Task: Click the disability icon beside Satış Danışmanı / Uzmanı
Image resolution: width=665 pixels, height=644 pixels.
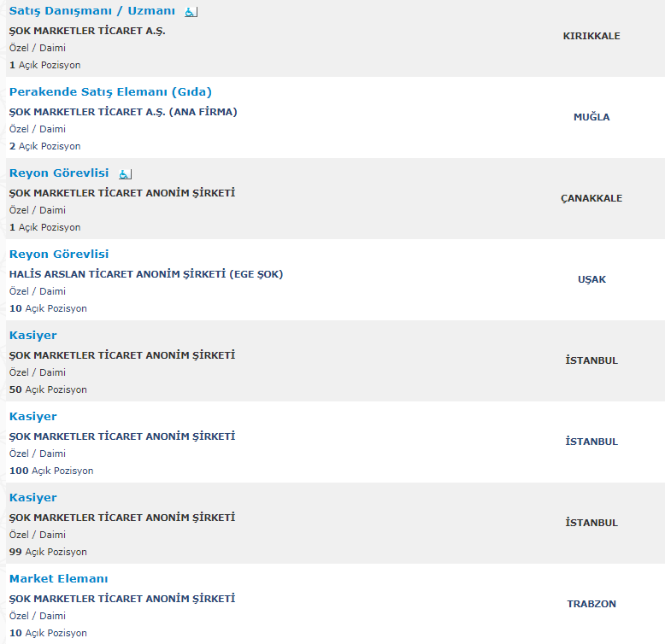Action: 191,12
